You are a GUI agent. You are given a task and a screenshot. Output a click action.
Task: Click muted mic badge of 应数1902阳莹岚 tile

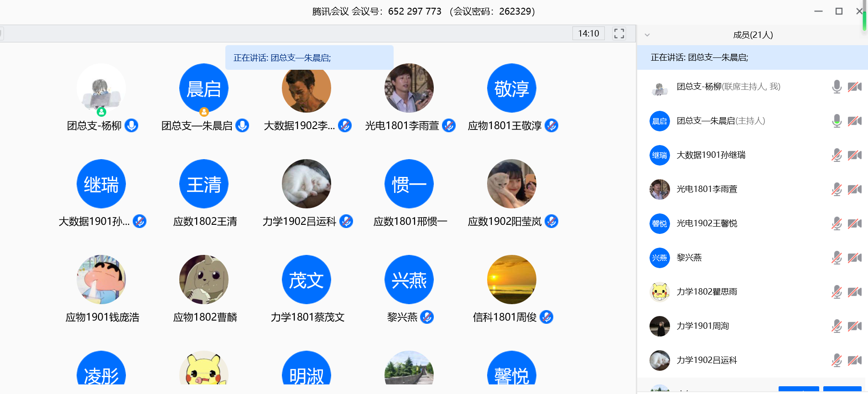click(551, 221)
